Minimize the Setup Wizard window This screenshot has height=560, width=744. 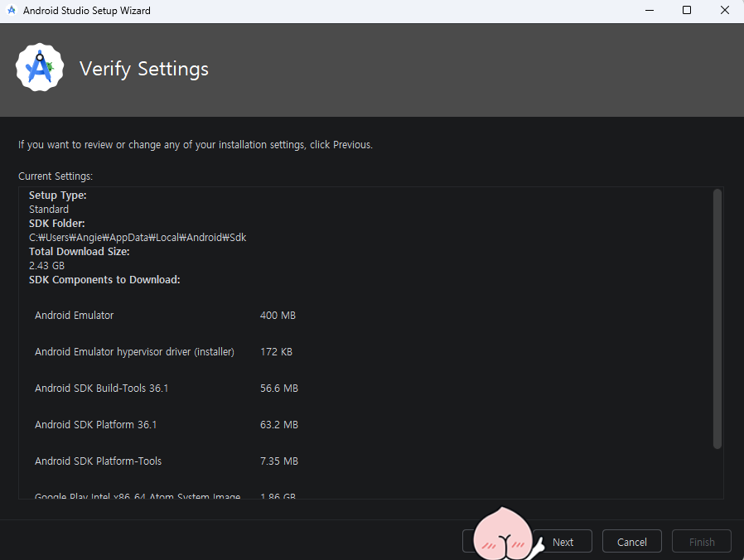(x=650, y=10)
